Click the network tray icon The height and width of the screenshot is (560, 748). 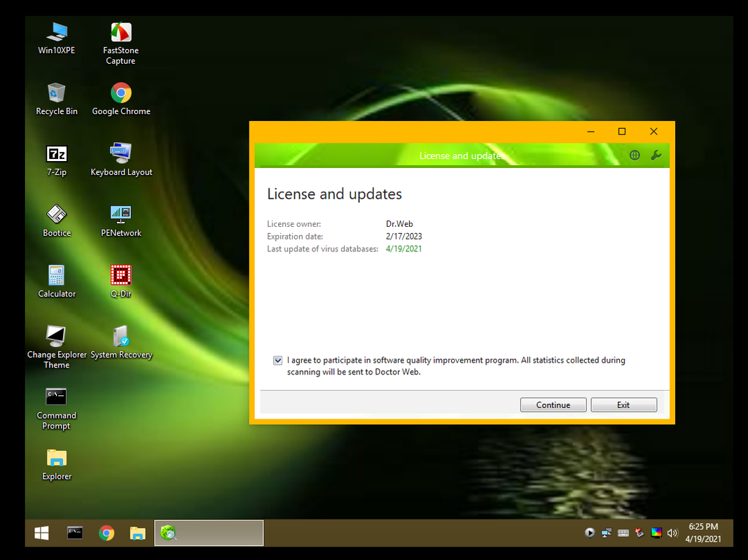click(607, 533)
